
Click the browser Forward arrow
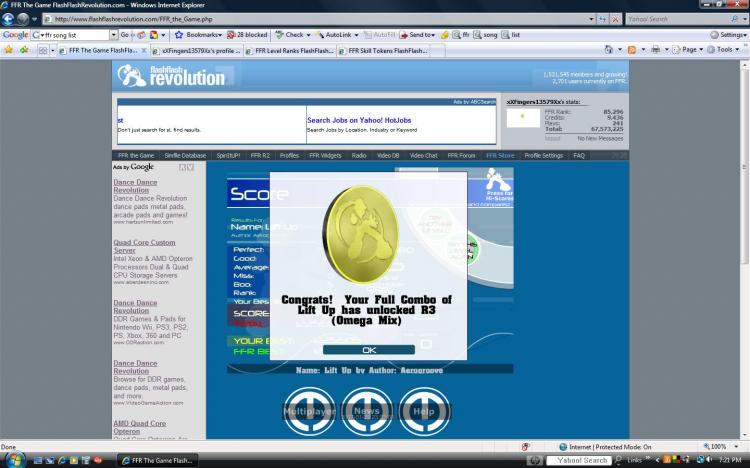point(22,19)
